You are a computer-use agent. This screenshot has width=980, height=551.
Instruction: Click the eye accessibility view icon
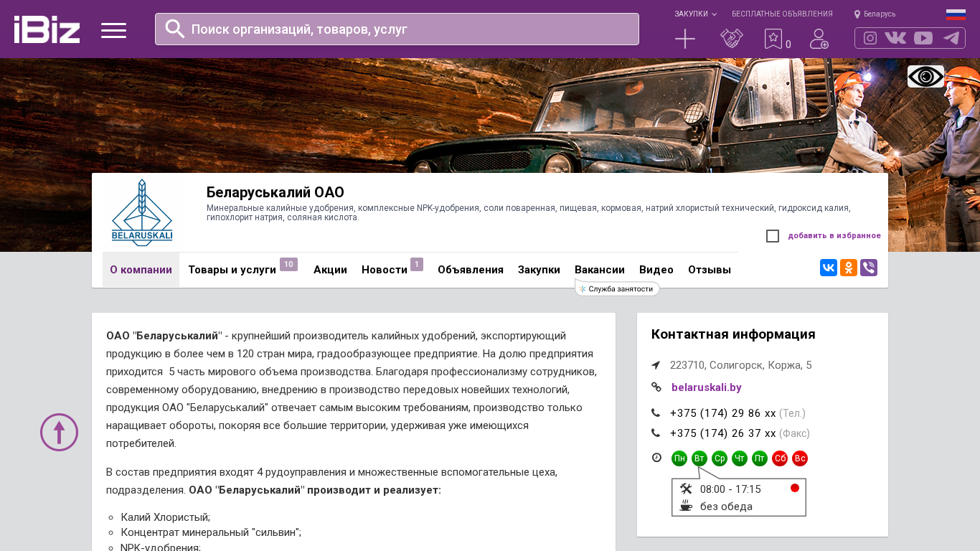point(925,76)
